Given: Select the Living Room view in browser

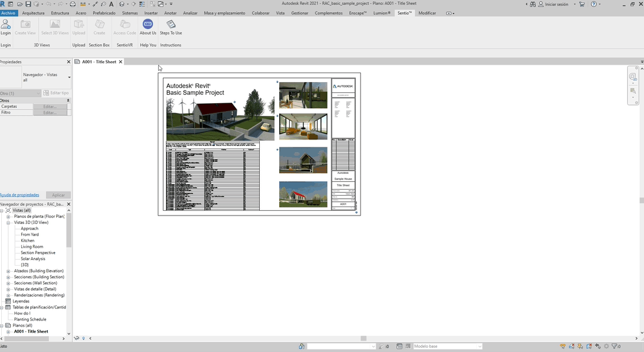Looking at the screenshot, I should [x=32, y=247].
